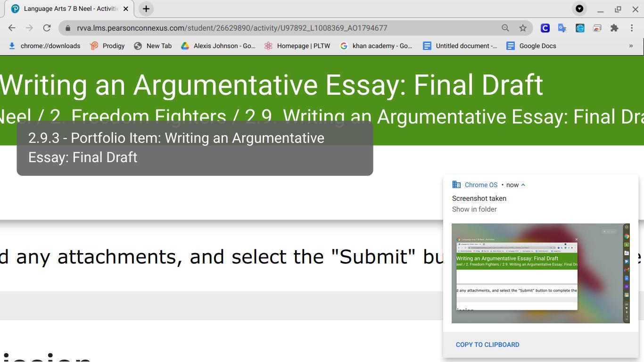
Task: Open the Google Docs bookmark
Action: (x=531, y=46)
